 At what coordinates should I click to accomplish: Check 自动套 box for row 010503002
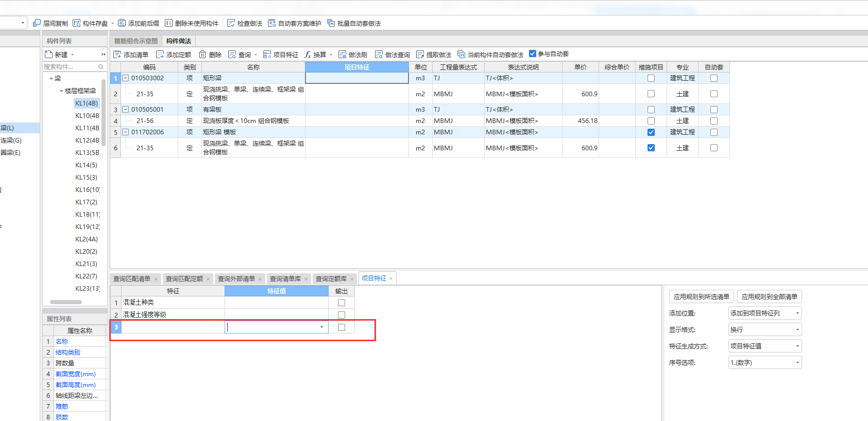[714, 78]
